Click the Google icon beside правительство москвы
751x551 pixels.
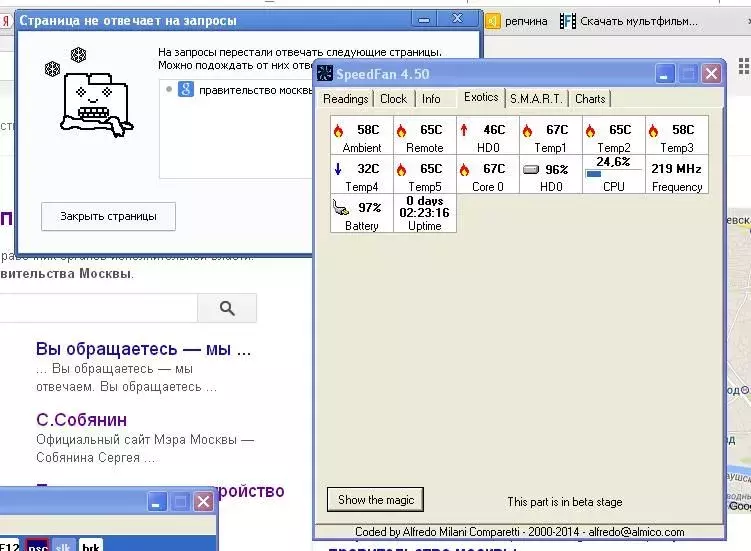click(186, 89)
